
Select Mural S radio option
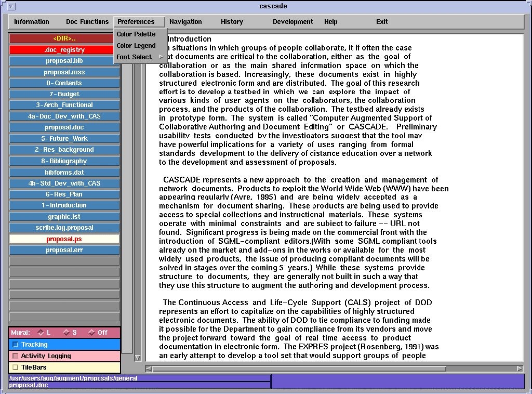[x=66, y=333]
